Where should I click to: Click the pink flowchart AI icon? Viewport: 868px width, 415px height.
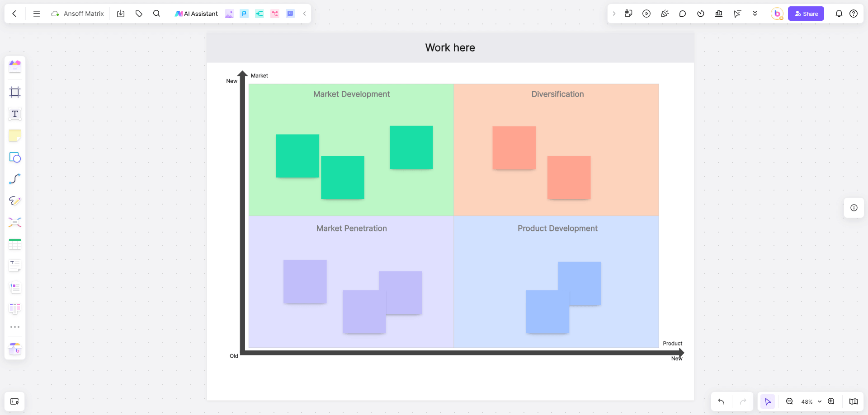click(275, 14)
